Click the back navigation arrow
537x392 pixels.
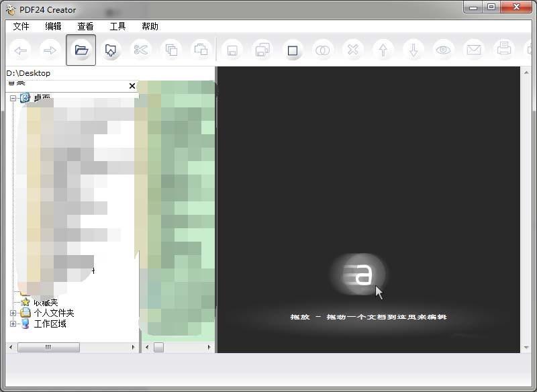[20, 50]
